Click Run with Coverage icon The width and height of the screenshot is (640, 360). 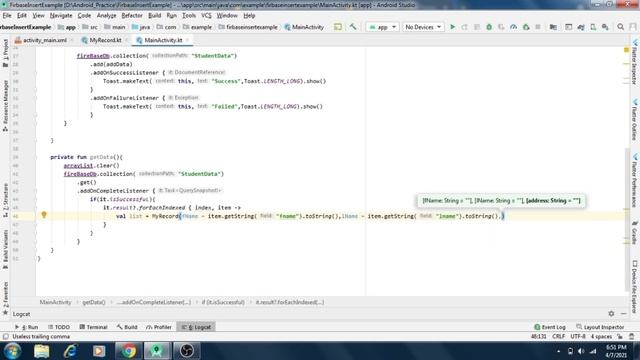click(x=501, y=27)
